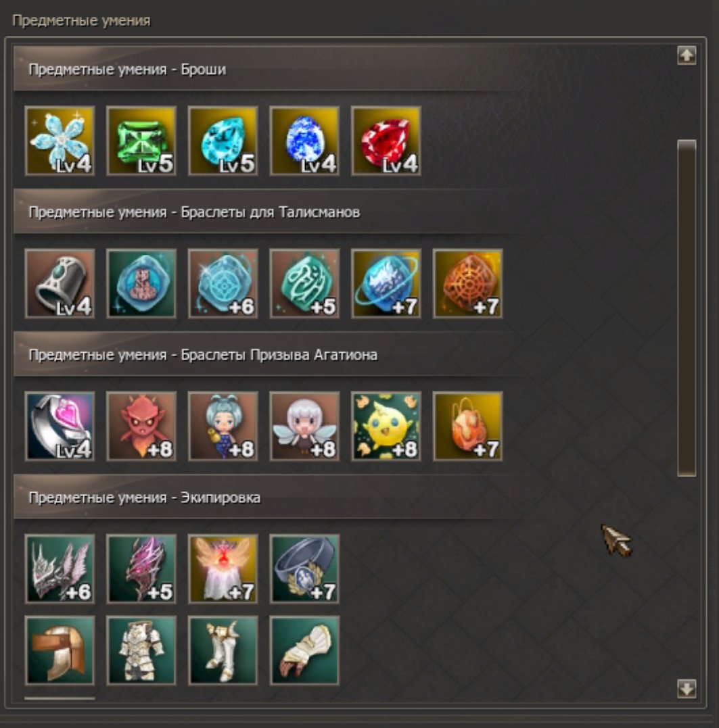The image size is (719, 728).
Task: Click the vertical scrollbar thumb
Action: 687,308
